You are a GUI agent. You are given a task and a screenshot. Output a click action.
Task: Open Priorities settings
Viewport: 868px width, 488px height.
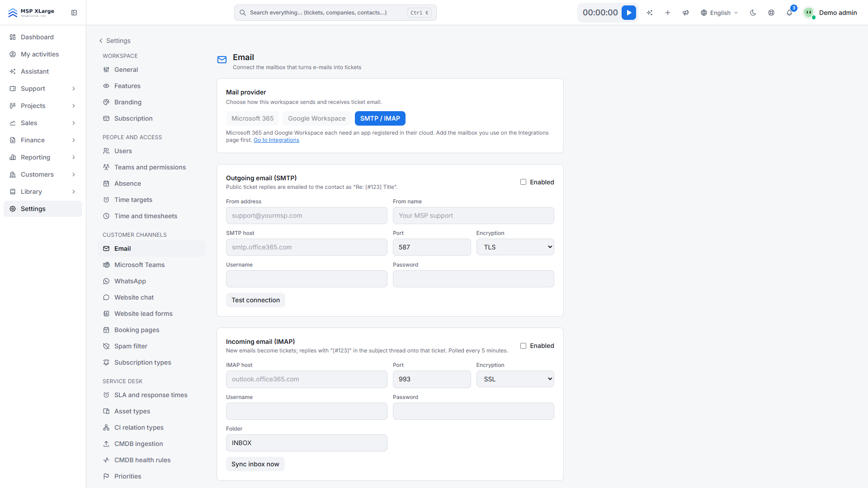tap(151, 476)
